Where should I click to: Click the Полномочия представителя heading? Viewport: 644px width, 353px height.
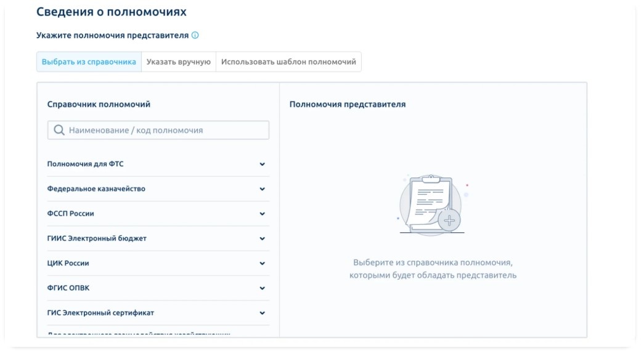(348, 104)
